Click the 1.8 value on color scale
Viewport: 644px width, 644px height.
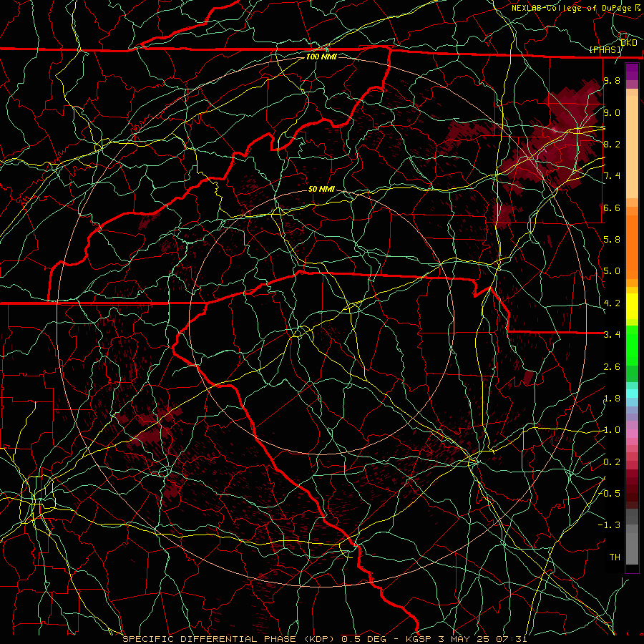[612, 399]
